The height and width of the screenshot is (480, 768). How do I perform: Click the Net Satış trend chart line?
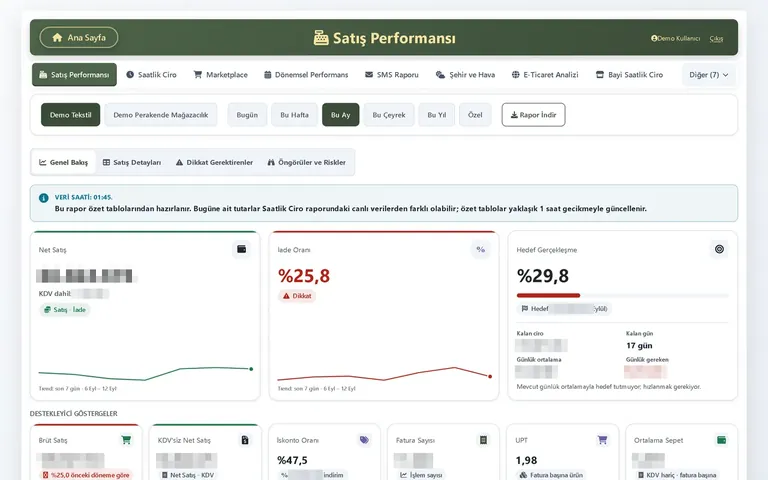tap(145, 372)
